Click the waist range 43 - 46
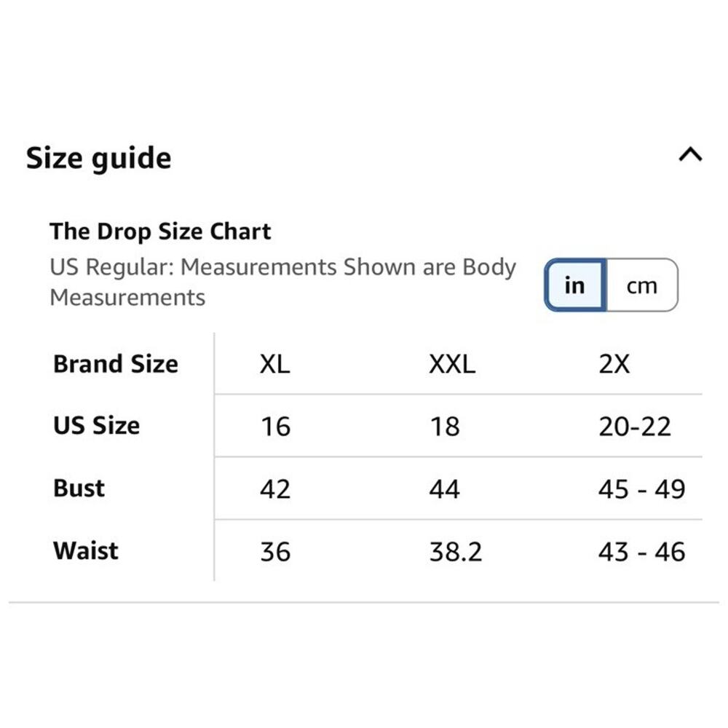Viewport: 728px width, 728px height. (641, 552)
